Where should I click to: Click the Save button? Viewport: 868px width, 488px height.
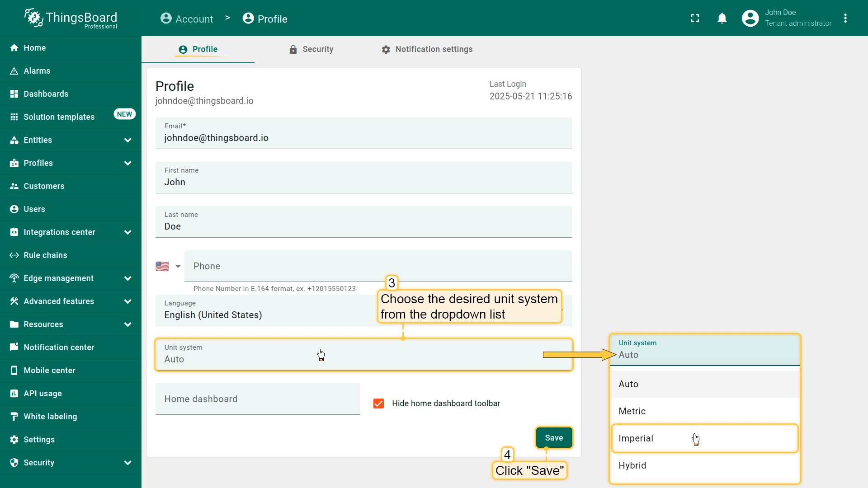pyautogui.click(x=554, y=438)
